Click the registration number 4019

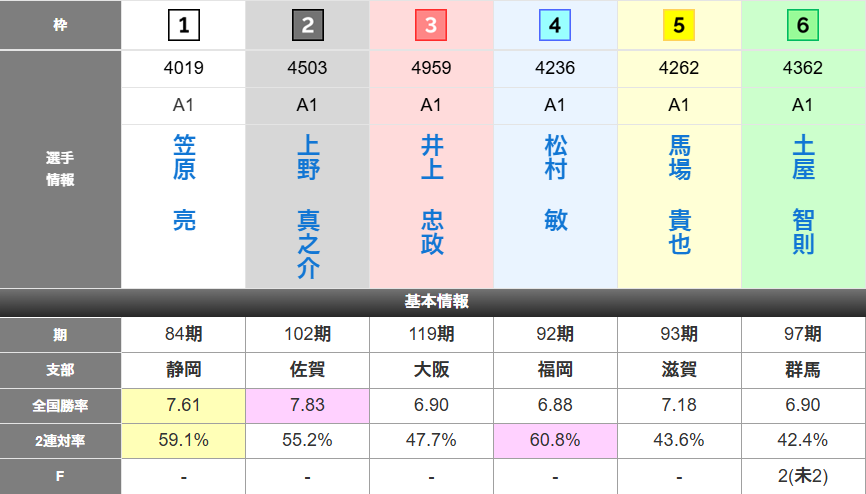[x=184, y=69]
